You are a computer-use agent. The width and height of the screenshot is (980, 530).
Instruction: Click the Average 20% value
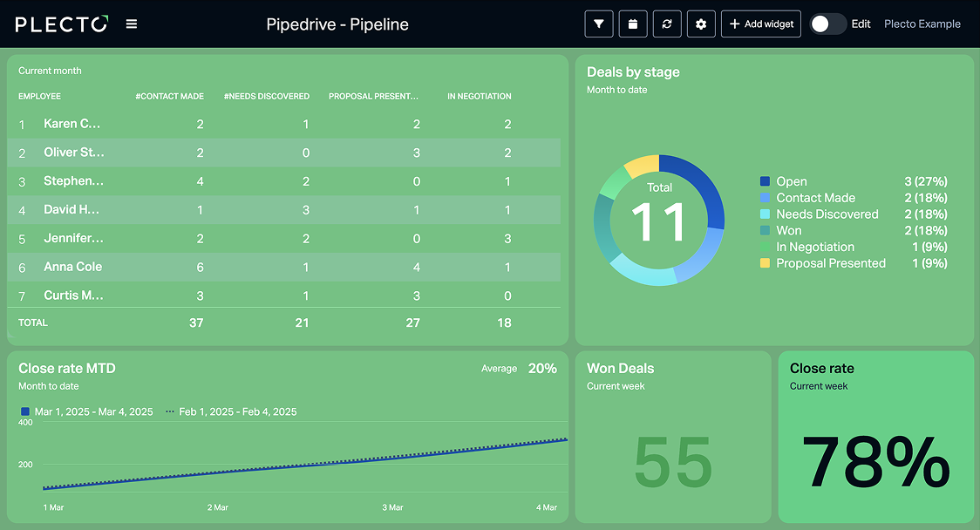click(x=541, y=368)
